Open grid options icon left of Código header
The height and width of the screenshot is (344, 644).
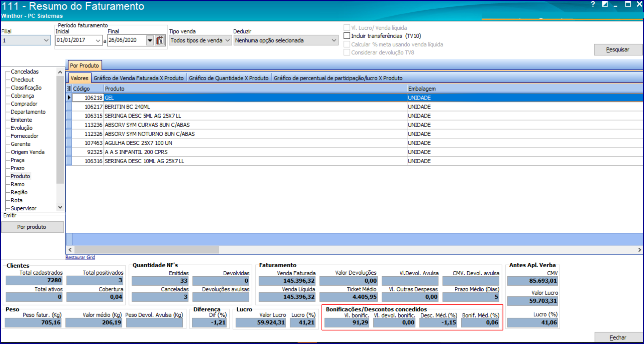(69, 88)
